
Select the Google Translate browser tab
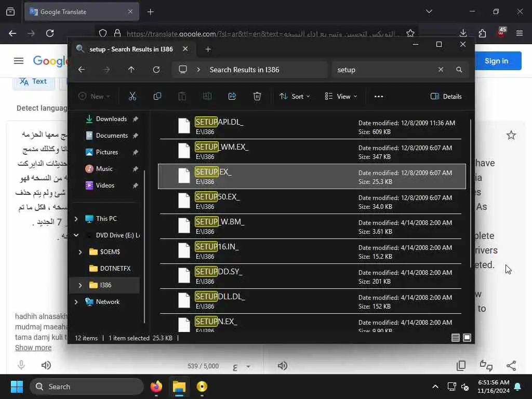(82, 12)
